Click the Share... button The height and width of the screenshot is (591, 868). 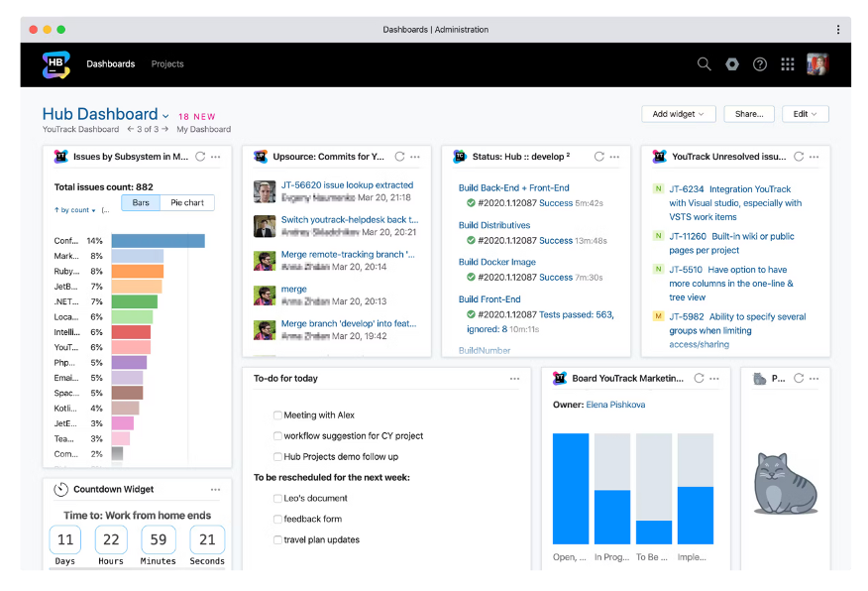click(x=749, y=114)
